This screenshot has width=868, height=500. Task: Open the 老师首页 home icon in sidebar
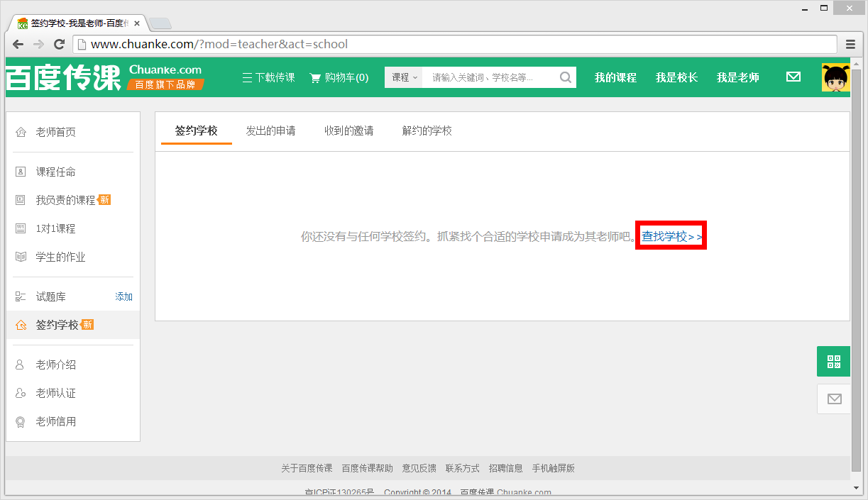click(21, 131)
